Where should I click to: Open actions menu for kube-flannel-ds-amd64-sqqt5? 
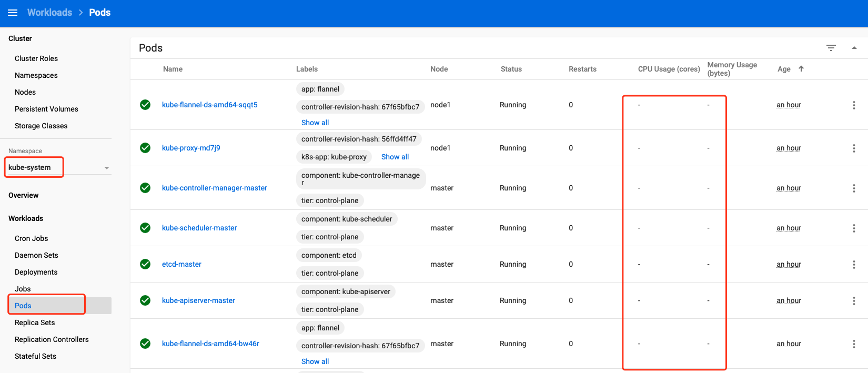[854, 105]
